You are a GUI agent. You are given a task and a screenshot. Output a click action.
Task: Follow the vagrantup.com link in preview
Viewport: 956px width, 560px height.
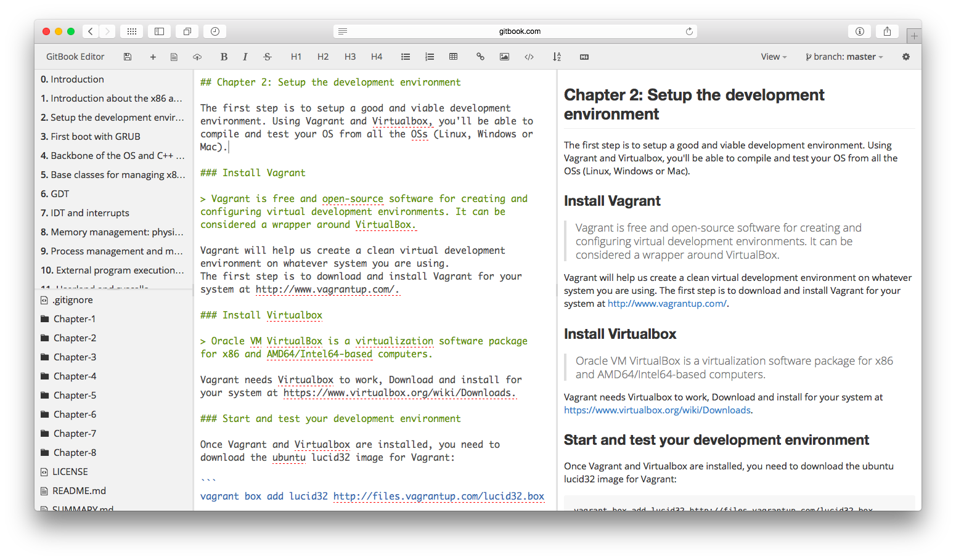coord(667,304)
